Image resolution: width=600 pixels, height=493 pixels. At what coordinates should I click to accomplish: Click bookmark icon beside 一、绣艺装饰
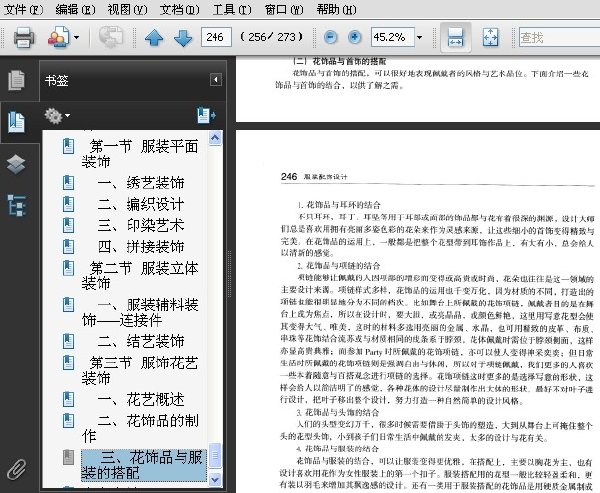(68, 183)
